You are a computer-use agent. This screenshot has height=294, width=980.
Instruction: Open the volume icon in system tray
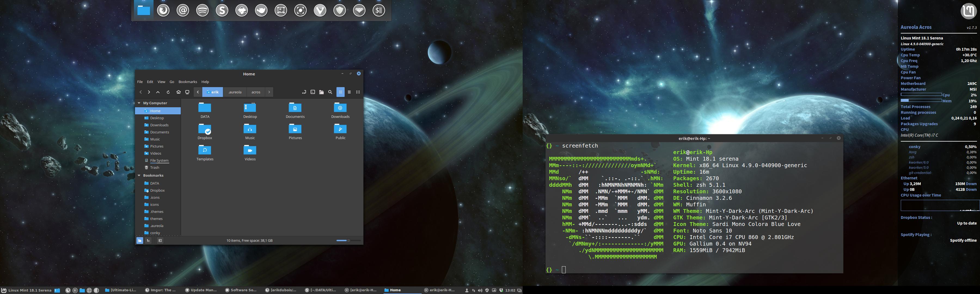click(x=480, y=290)
